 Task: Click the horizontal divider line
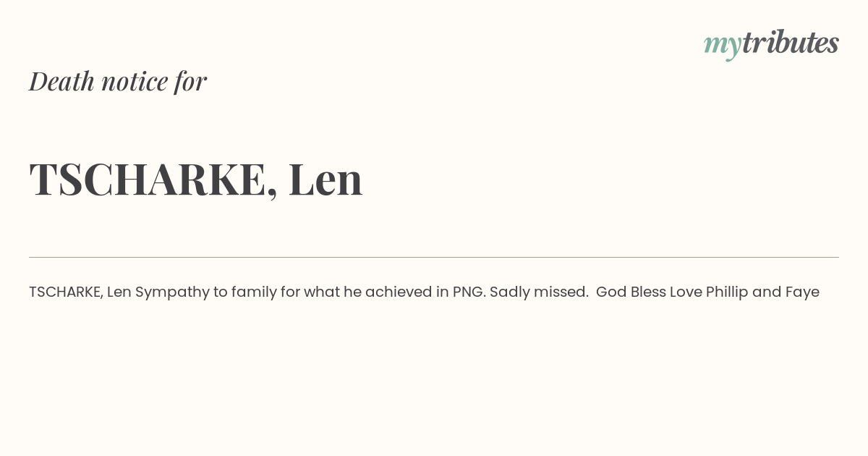(x=434, y=257)
